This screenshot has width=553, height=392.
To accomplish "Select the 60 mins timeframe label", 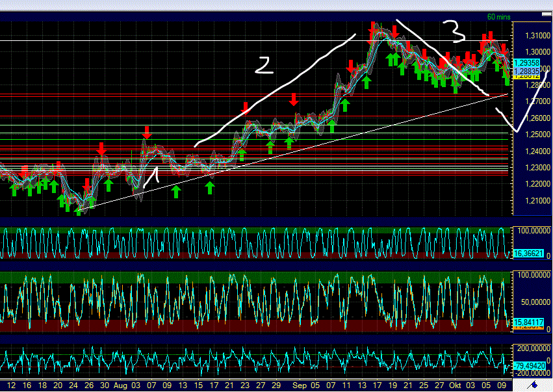I will click(x=497, y=16).
